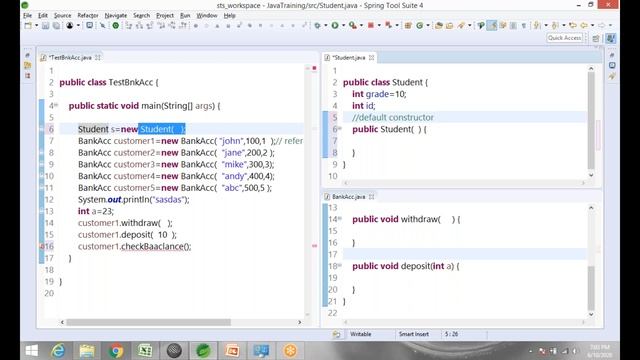Viewport: 640px width, 360px height.
Task: Click the Windows Start button
Action: point(31,351)
